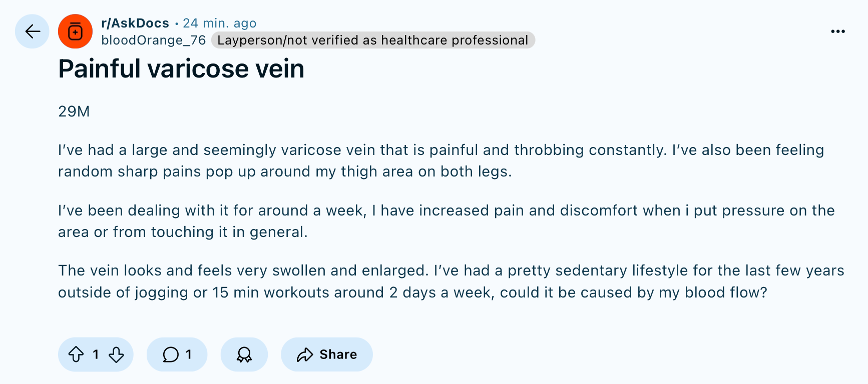Open the r/AskDocs community avatar
The height and width of the screenshot is (384, 868).
(x=75, y=31)
